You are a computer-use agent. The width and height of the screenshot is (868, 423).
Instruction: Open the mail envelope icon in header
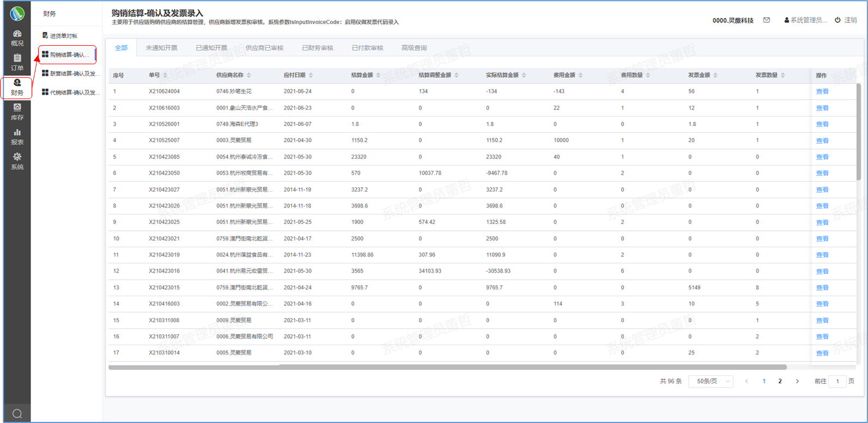(x=767, y=20)
